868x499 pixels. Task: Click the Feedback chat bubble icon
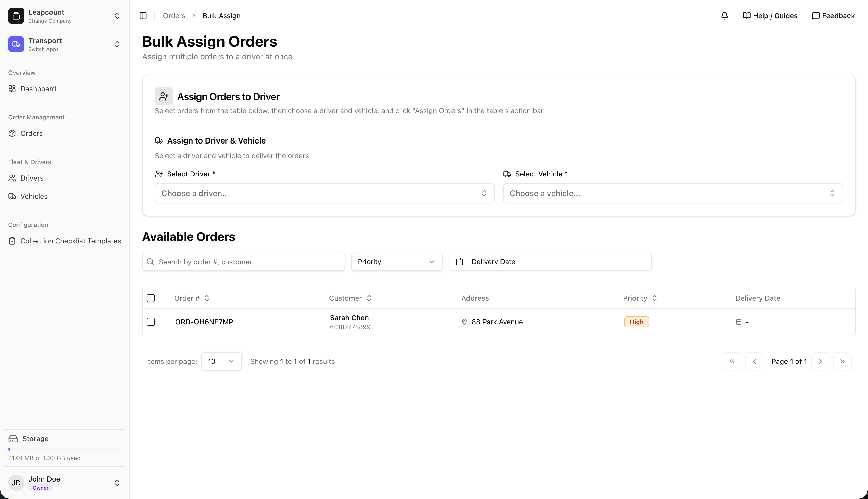click(815, 16)
